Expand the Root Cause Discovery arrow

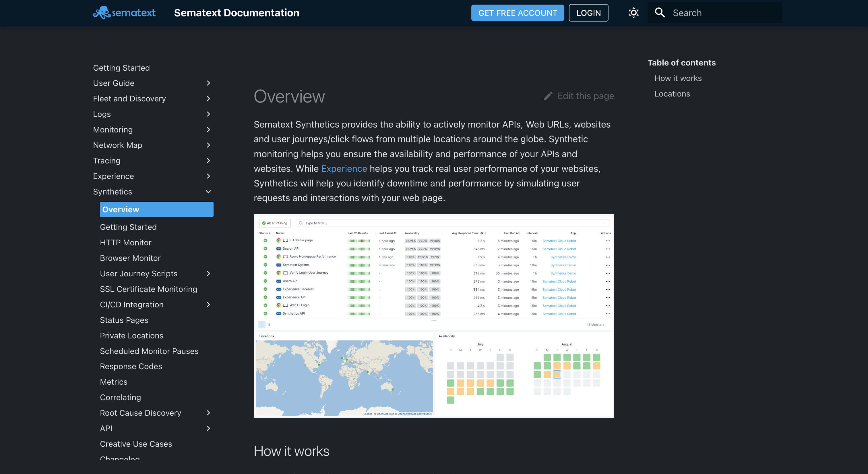208,413
